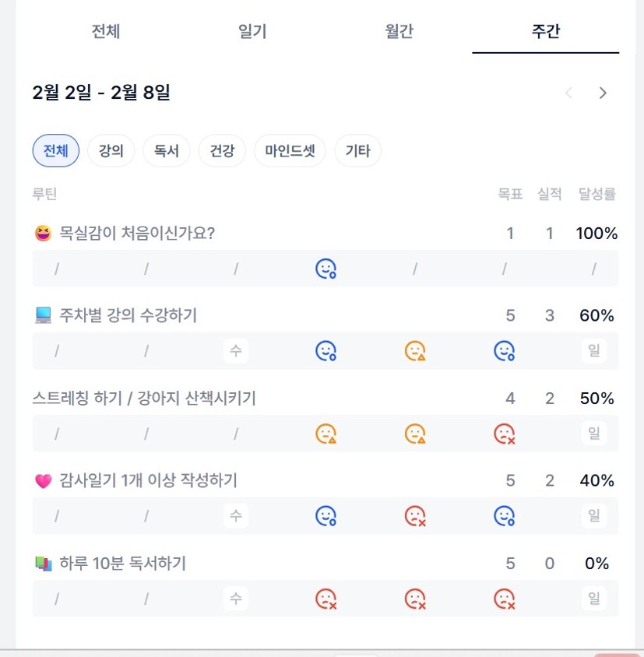This screenshot has width=644, height=657.
Task: Click red sad face in 감사일기 row
Action: pyautogui.click(x=415, y=515)
